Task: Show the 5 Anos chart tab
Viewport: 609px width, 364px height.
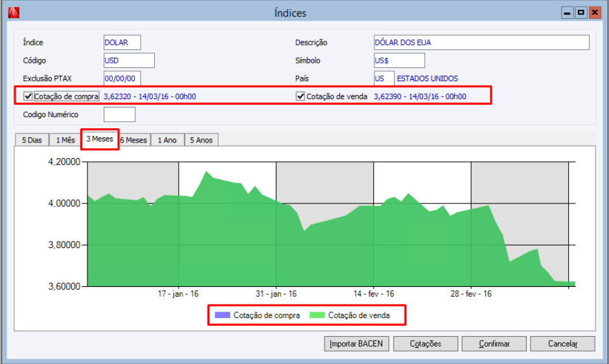Action: 201,141
